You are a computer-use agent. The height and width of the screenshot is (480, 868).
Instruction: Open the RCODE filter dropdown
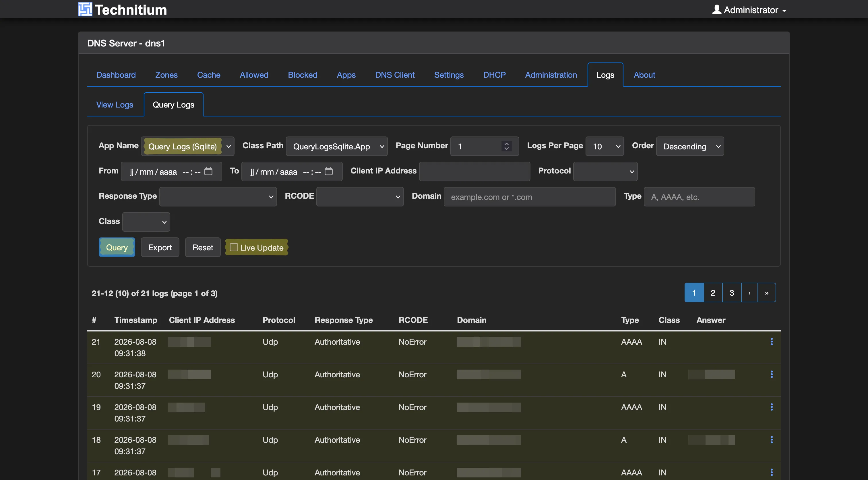(x=360, y=197)
